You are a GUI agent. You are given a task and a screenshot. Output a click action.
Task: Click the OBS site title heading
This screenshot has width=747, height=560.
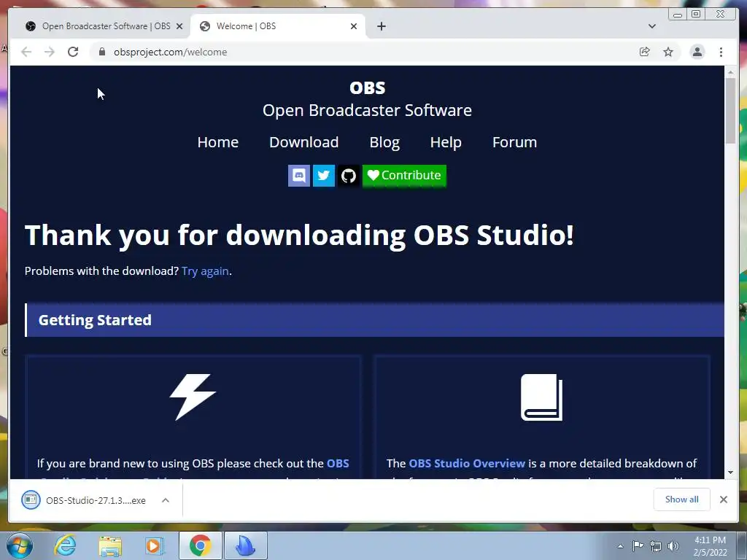368,87
